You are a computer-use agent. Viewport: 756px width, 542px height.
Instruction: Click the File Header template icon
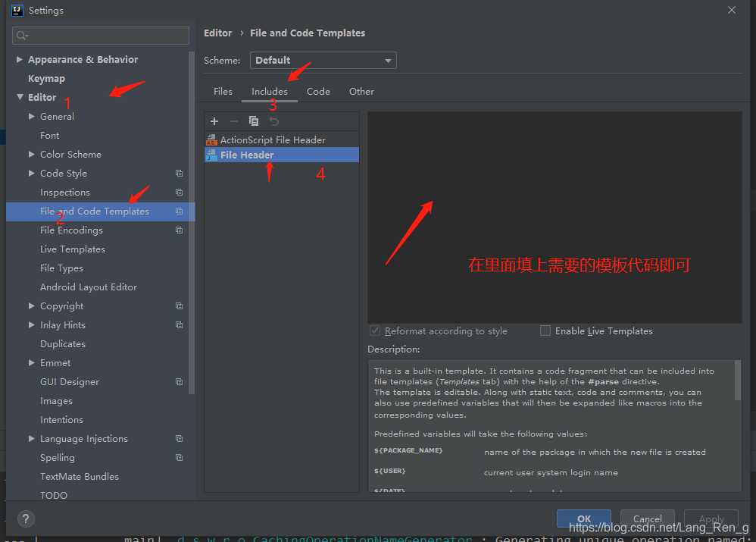click(211, 155)
